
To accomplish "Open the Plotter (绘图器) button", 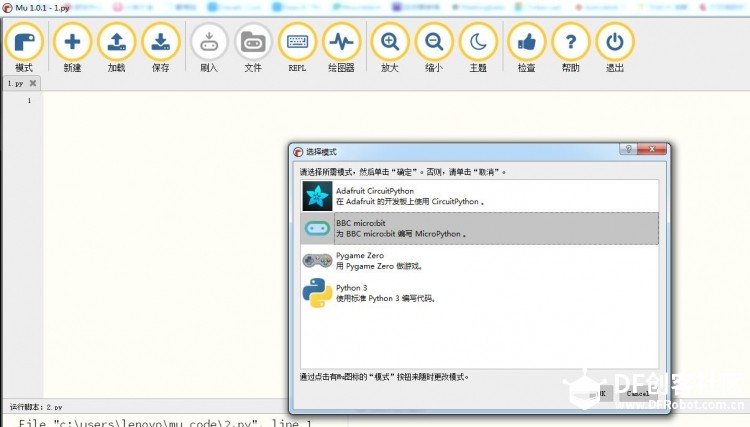I will click(341, 47).
